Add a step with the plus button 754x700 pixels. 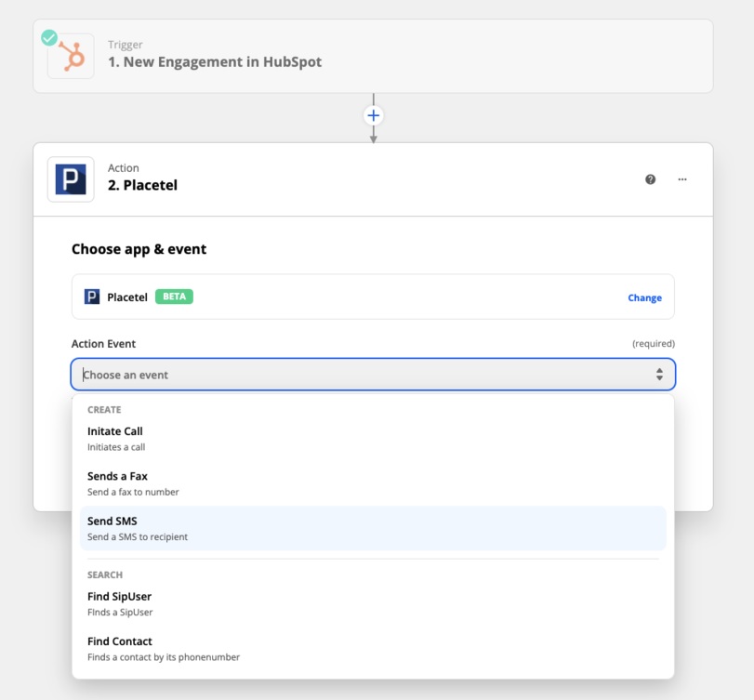click(373, 115)
